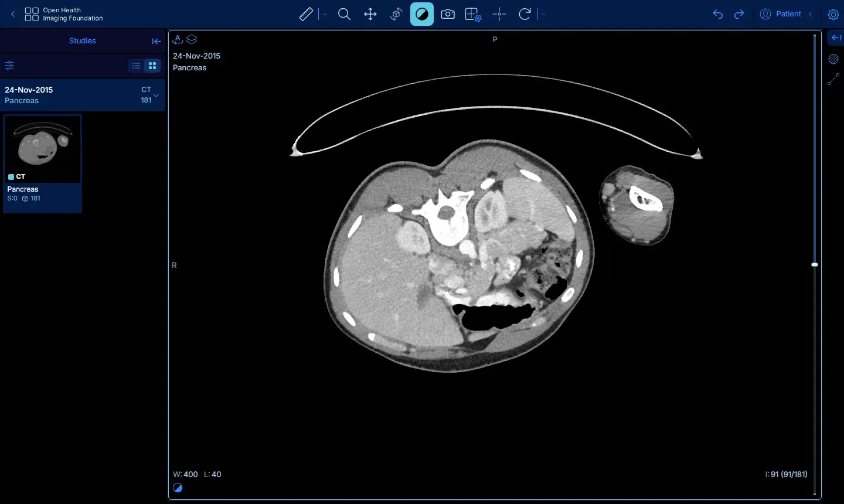The width and height of the screenshot is (844, 504).
Task: Capture the viewport with the camera tool
Action: [448, 14]
